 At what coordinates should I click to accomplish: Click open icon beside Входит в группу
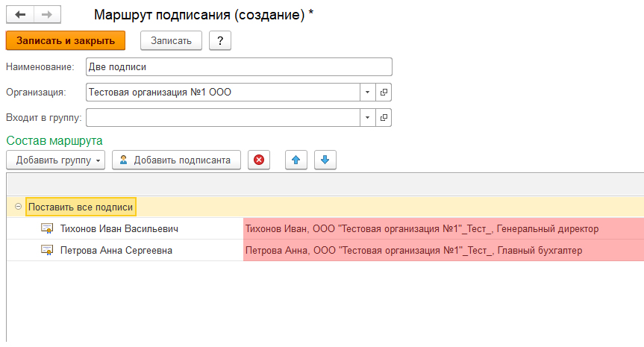(x=384, y=117)
